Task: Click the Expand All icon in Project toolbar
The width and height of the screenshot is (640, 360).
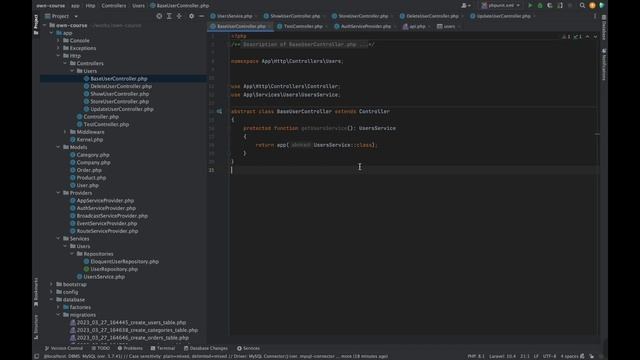Action: (x=169, y=16)
